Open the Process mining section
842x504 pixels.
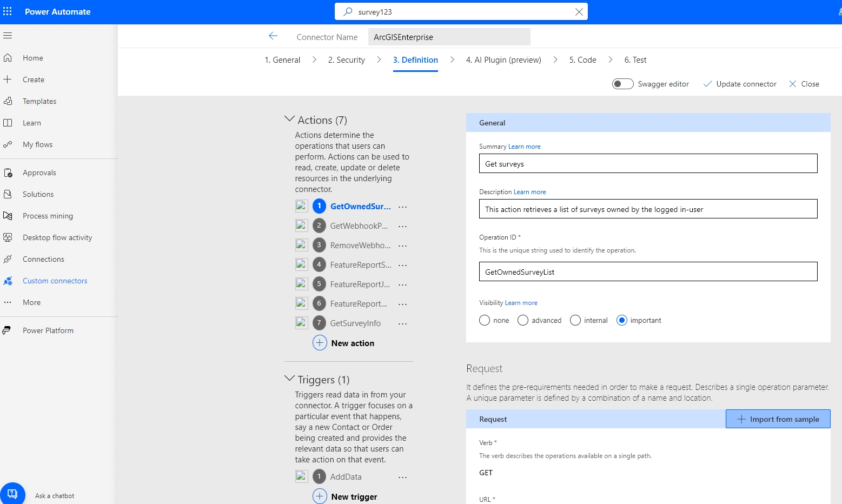(48, 216)
